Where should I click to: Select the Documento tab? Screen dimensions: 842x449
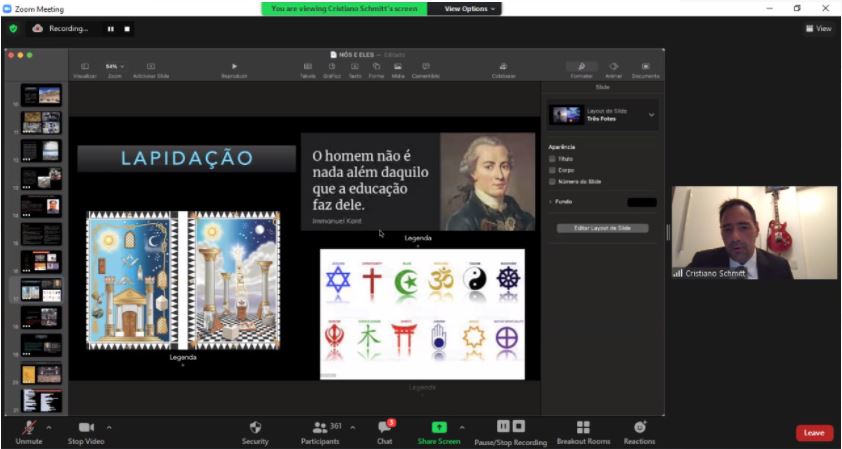pos(645,69)
